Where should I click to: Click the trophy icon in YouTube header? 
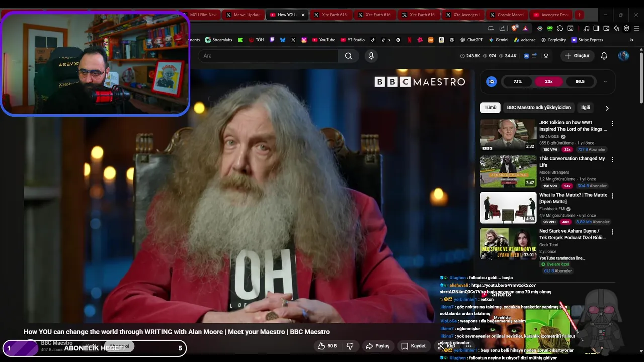(546, 56)
